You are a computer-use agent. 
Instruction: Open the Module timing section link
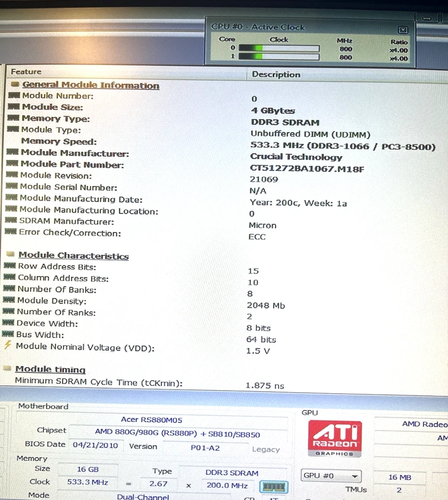50,369
